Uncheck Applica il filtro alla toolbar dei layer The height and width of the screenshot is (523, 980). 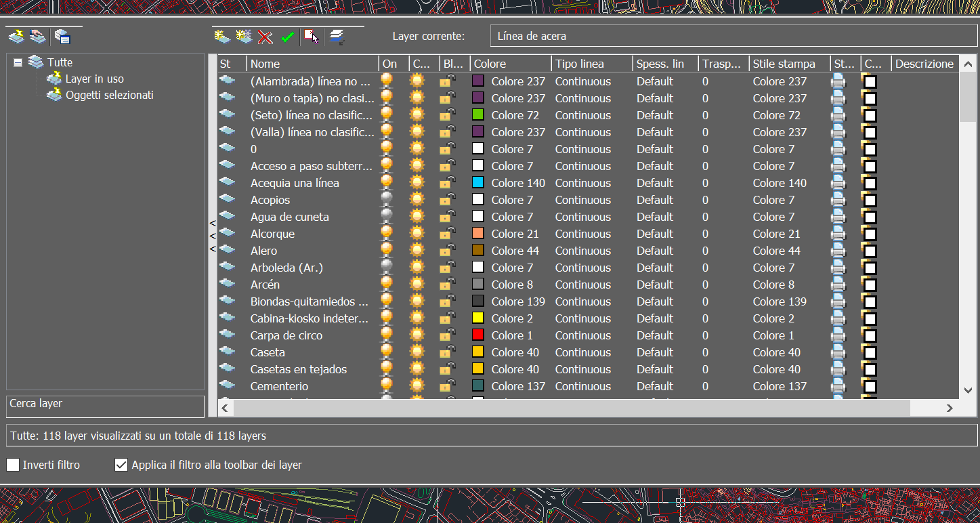coord(121,465)
